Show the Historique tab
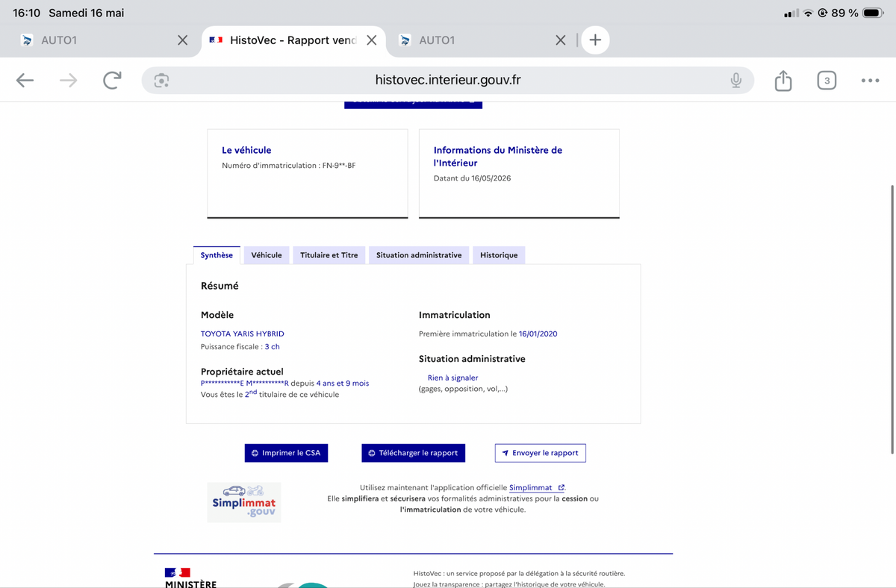The width and height of the screenshot is (896, 588). coord(499,255)
